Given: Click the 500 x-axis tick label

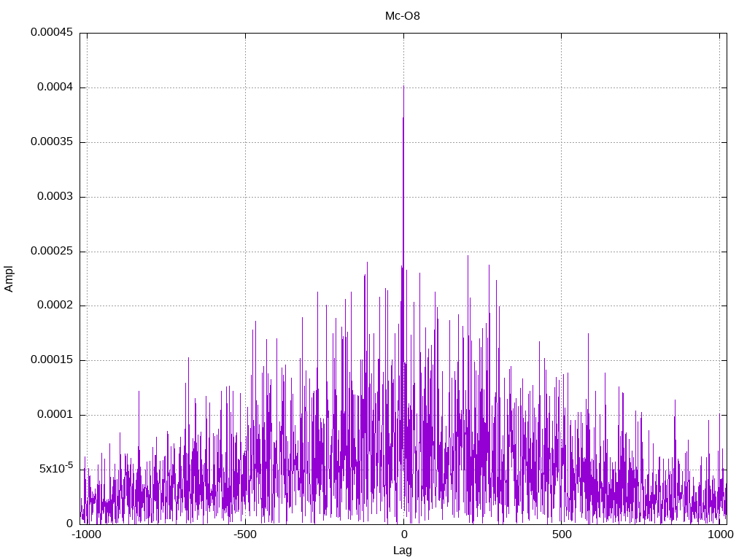Looking at the screenshot, I should 562,534.
